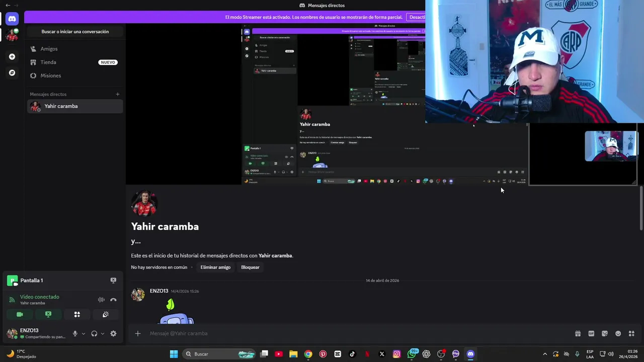Click the chat vertical scrollbar
This screenshot has height=362, width=644.
click(x=641, y=208)
